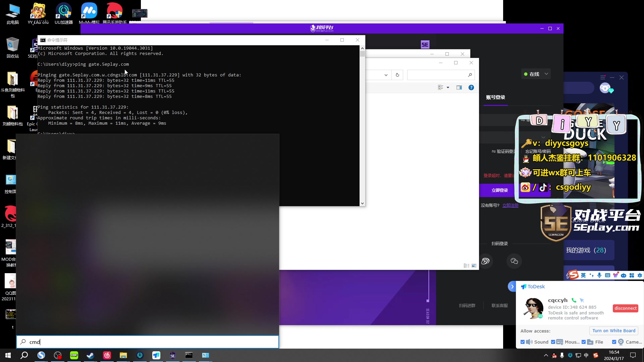Click the green phone call icon beside cqccyh
The width and height of the screenshot is (644, 362).
click(574, 300)
